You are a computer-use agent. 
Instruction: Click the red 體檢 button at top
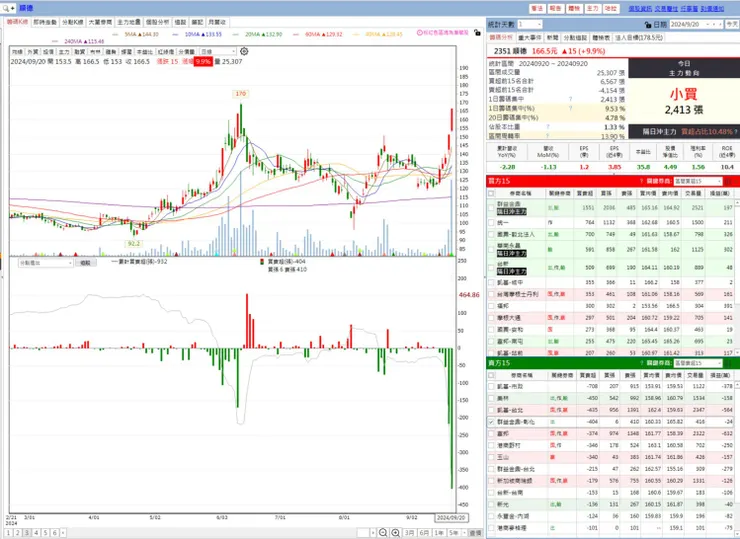tap(574, 8)
